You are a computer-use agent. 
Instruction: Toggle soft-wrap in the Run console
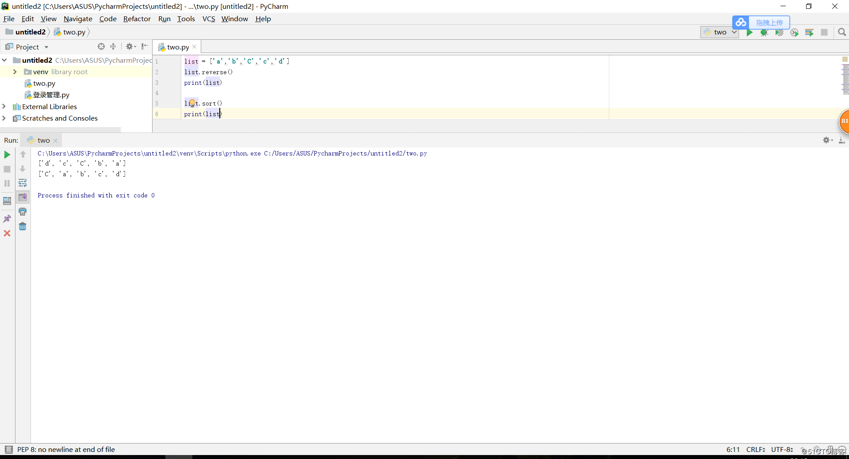point(22,183)
